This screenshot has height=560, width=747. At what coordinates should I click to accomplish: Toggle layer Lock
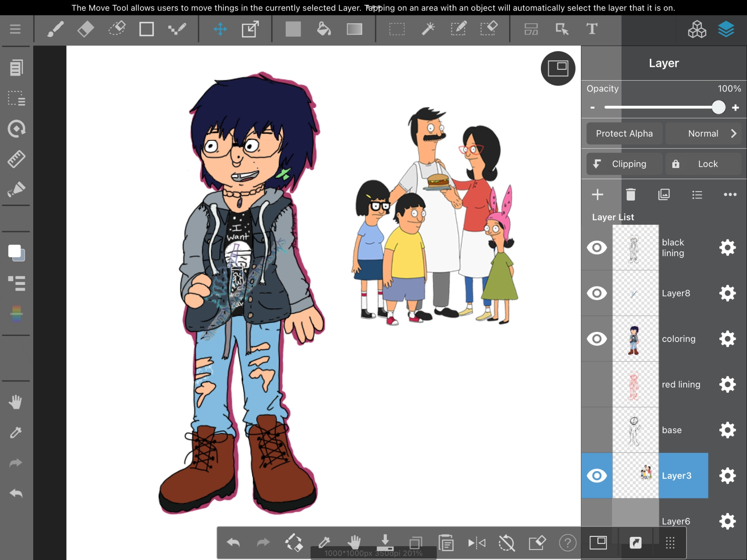(x=703, y=164)
